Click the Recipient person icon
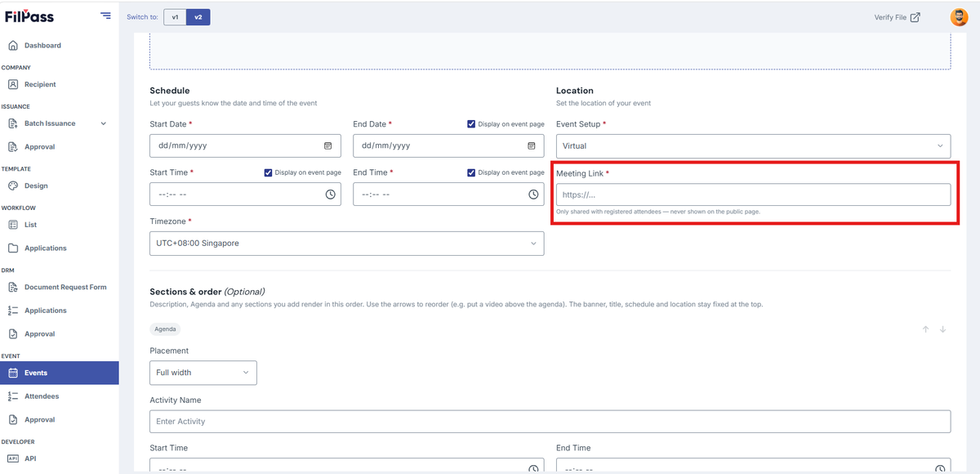The height and width of the screenshot is (474, 980). (12, 84)
